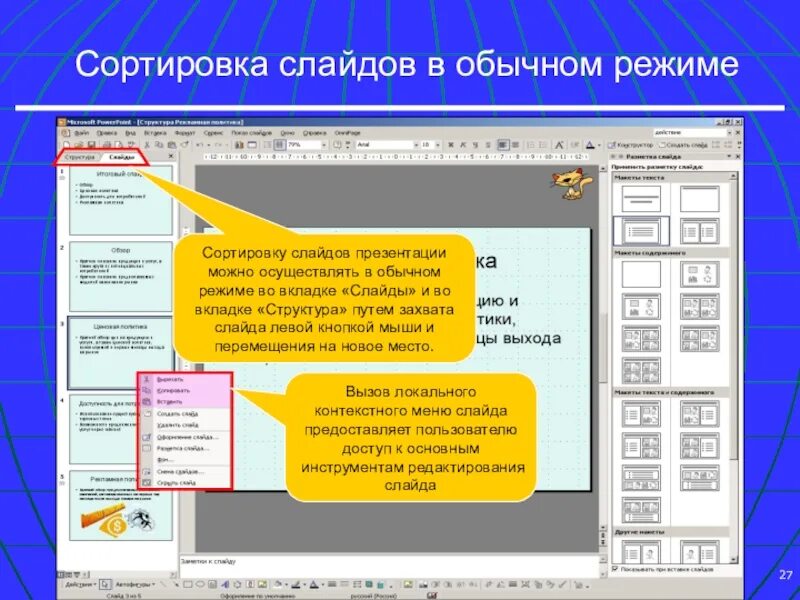
Task: Click the Print icon in toolbar
Action: [108, 145]
